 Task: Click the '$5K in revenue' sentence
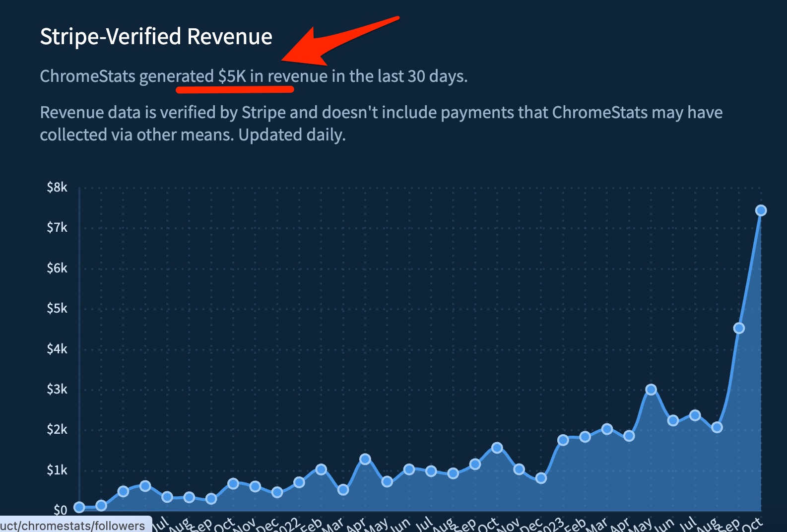click(254, 76)
